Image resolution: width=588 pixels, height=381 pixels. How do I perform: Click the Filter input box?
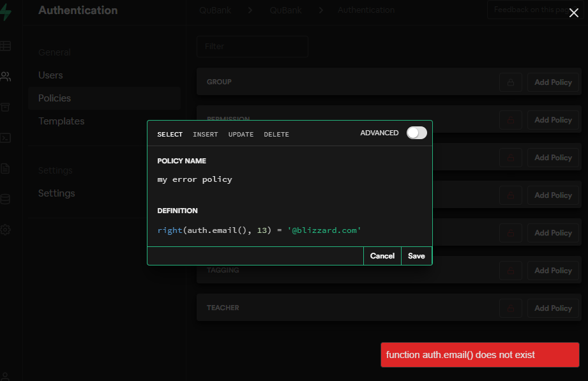pos(252,47)
